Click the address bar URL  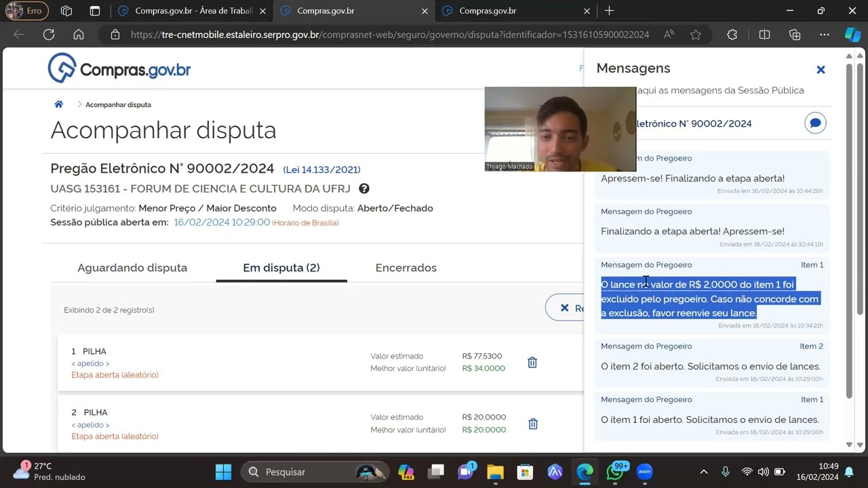(390, 35)
